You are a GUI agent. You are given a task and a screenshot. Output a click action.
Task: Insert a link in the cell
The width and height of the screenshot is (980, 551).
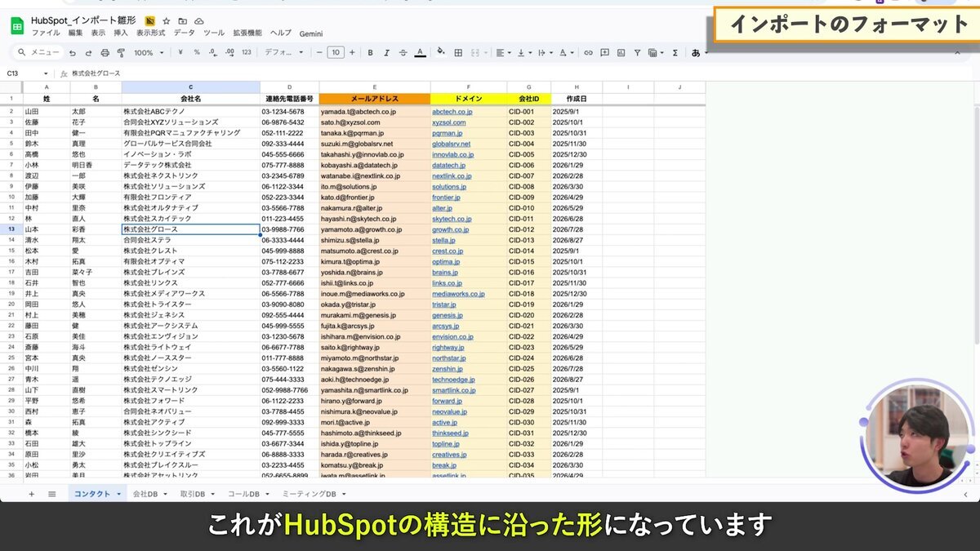pyautogui.click(x=588, y=52)
